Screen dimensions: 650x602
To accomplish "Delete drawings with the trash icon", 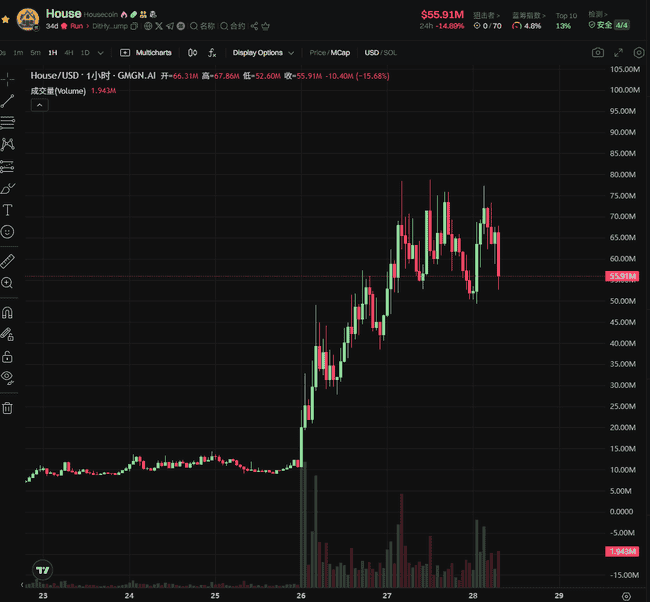I will (x=8, y=407).
